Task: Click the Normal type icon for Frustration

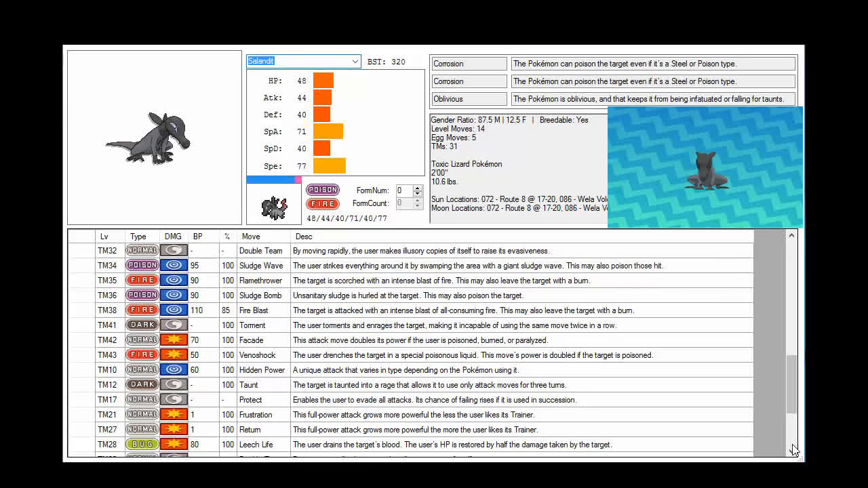Action: (142, 415)
